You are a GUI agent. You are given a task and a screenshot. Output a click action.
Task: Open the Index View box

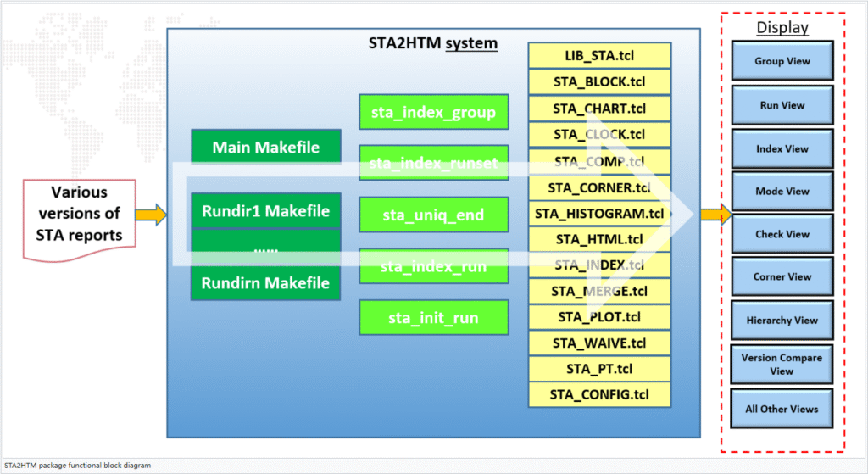tap(782, 149)
